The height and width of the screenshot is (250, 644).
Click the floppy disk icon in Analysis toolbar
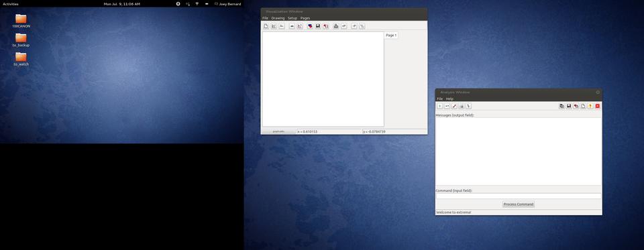569,106
